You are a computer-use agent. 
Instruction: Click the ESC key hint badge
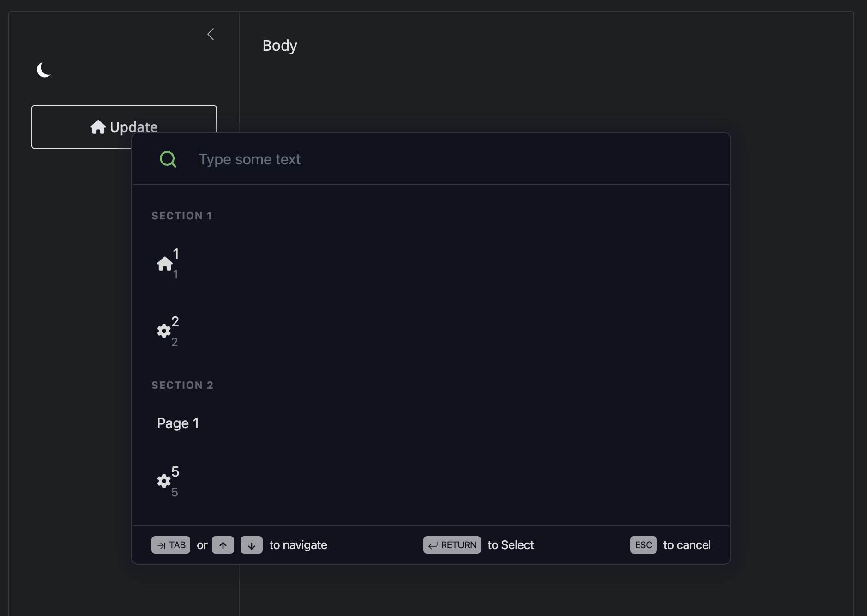643,545
